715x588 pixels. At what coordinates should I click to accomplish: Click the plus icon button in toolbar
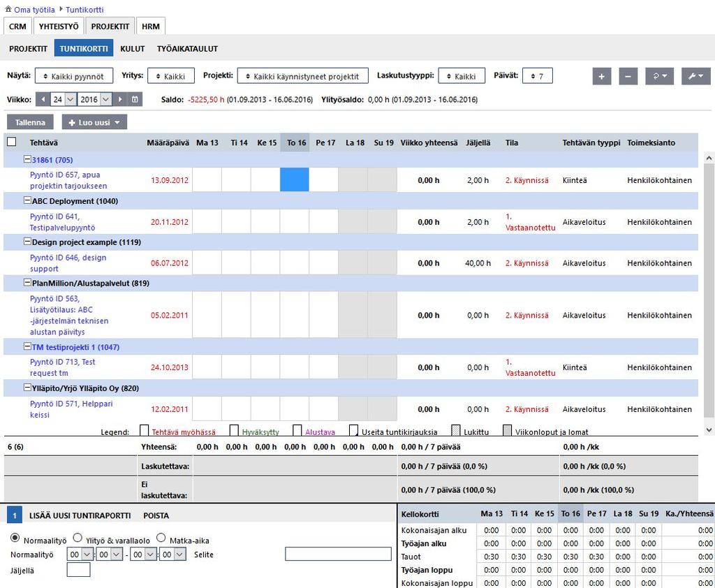coord(601,76)
